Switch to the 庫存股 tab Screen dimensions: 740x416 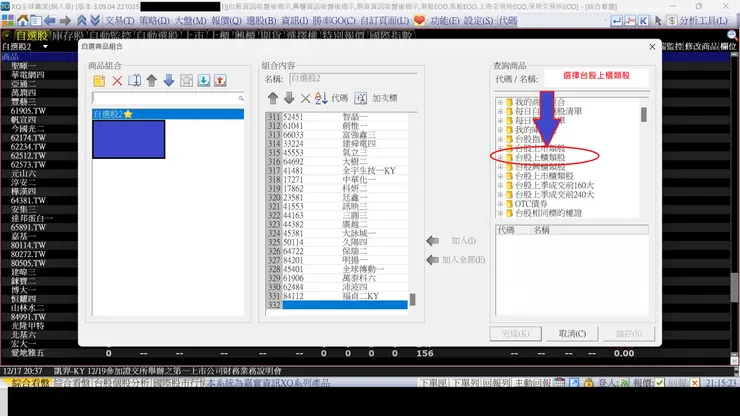click(68, 35)
